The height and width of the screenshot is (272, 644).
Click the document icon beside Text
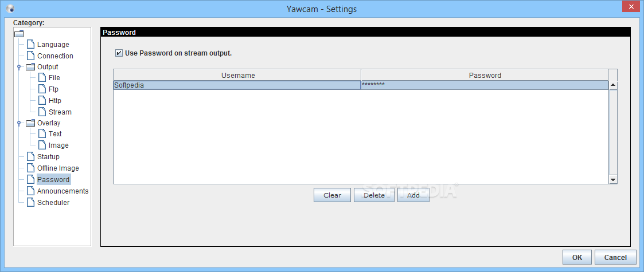pos(42,134)
